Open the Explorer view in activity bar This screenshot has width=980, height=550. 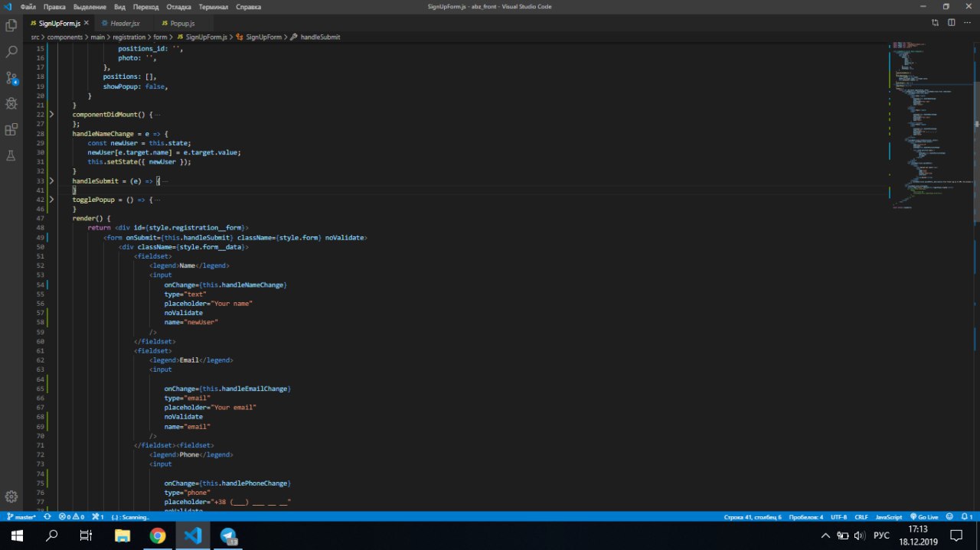[11, 25]
